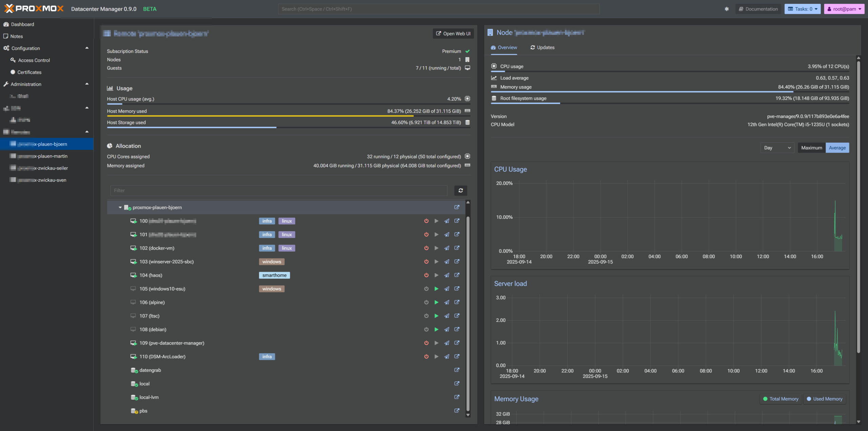Click the node panel vertical scrollbar
The image size is (868, 431).
tap(859, 207)
